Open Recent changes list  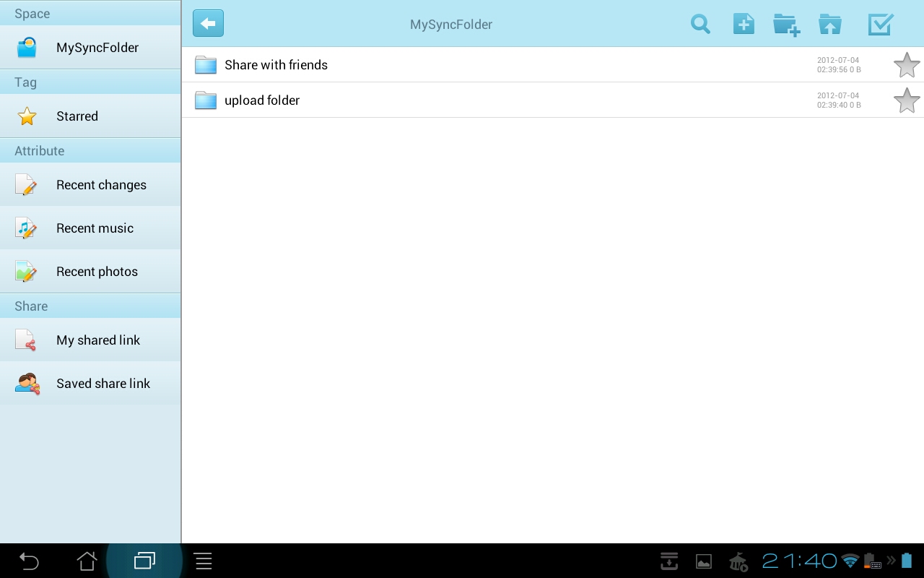[90, 185]
